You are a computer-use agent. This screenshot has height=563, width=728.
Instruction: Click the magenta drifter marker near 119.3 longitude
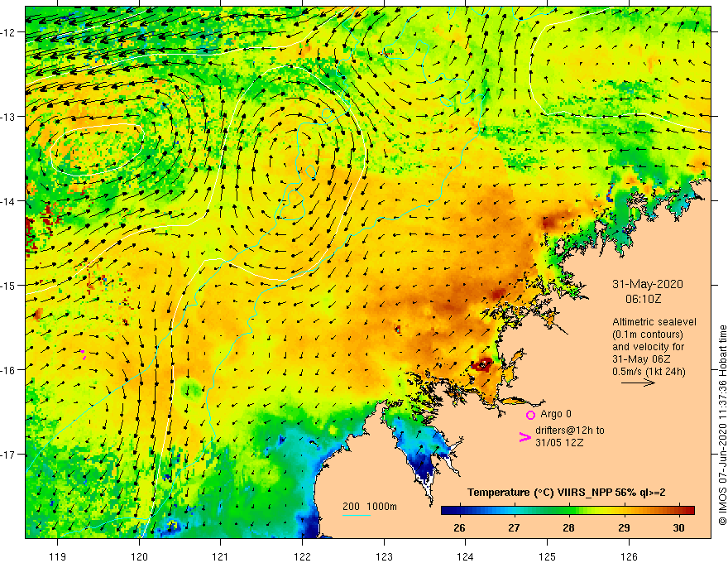(83, 355)
